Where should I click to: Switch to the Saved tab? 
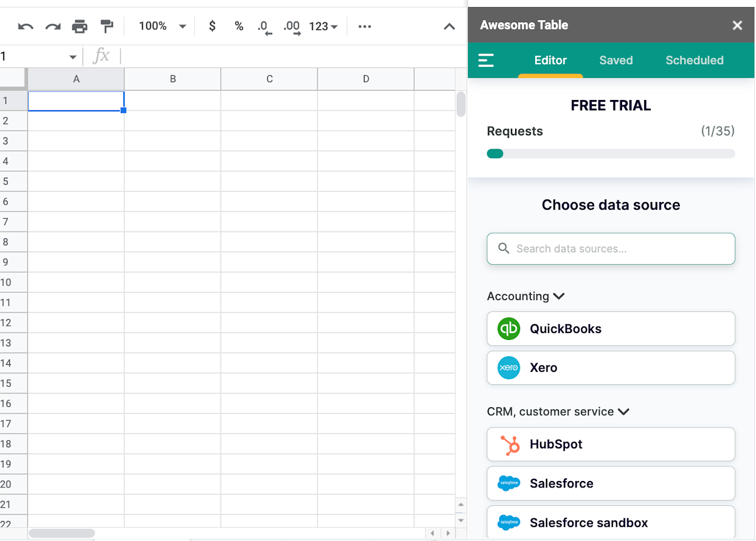(x=616, y=61)
